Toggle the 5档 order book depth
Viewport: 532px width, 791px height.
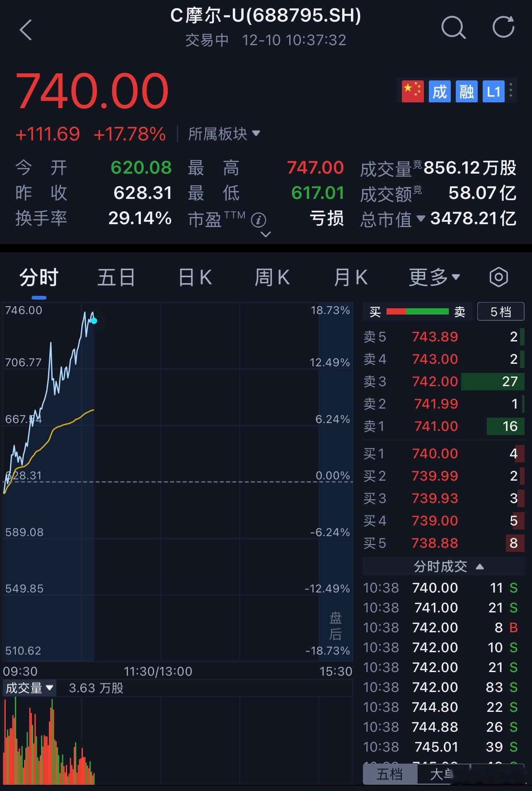[501, 311]
